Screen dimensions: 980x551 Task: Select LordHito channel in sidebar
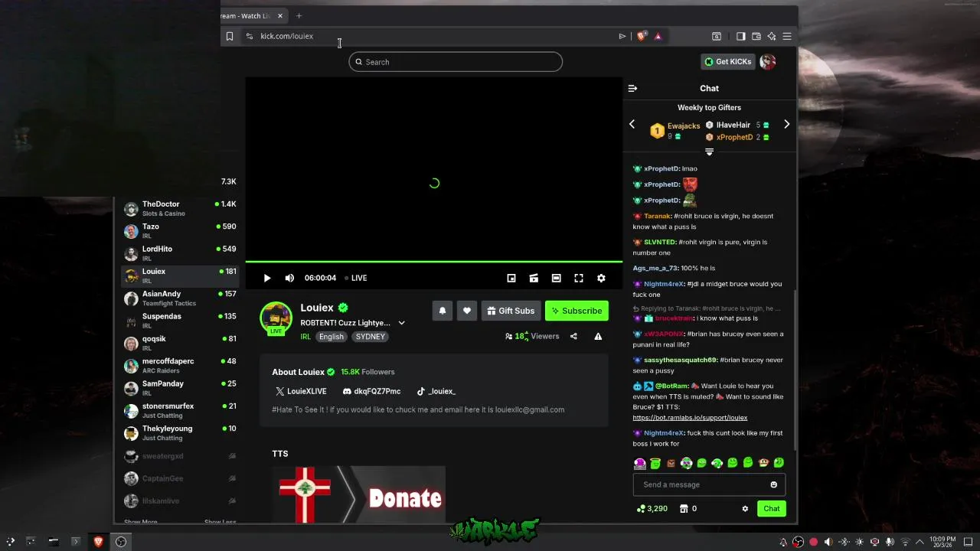click(180, 253)
